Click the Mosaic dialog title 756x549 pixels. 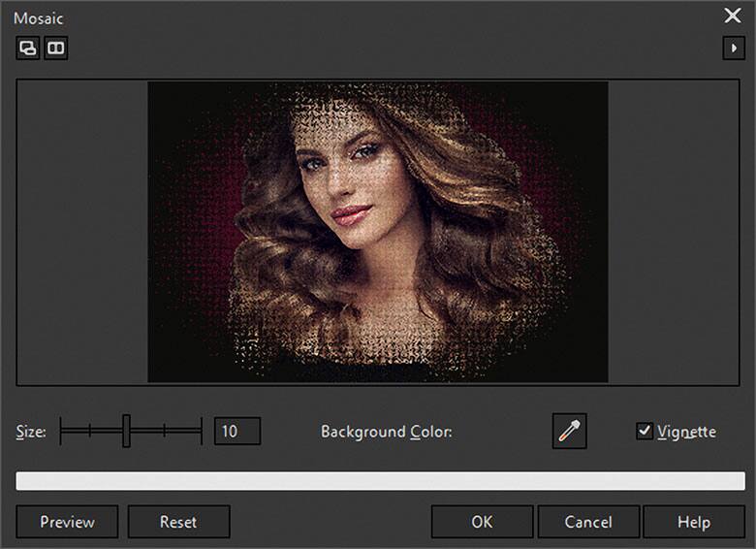pos(39,18)
